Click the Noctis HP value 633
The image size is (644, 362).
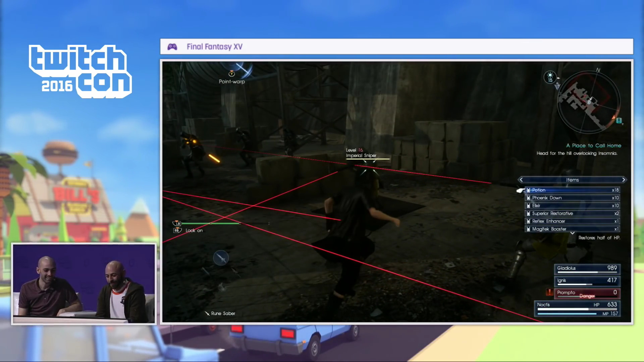click(612, 304)
